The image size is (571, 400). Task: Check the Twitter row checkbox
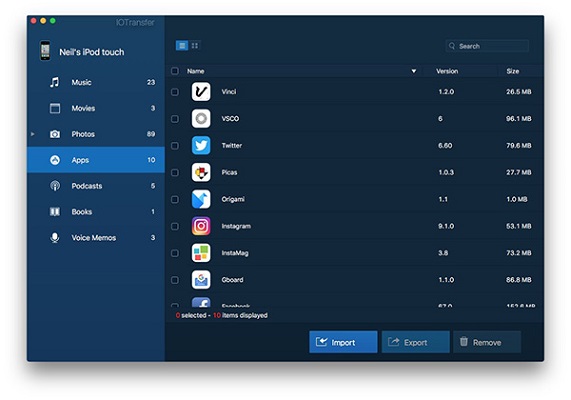pos(175,146)
